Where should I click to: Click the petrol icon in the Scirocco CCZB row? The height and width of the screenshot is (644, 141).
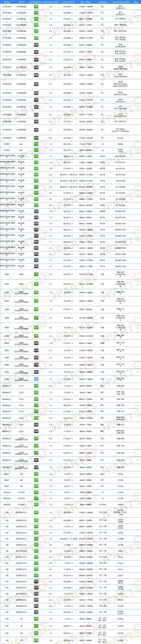(x=36, y=545)
